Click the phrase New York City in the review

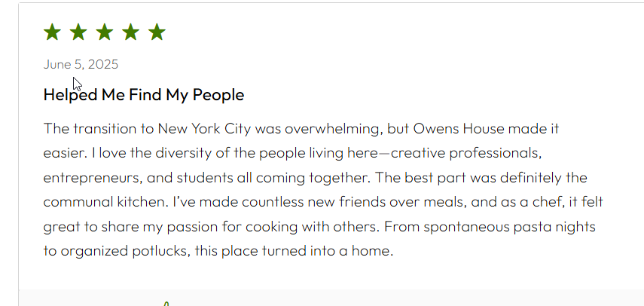(204, 130)
